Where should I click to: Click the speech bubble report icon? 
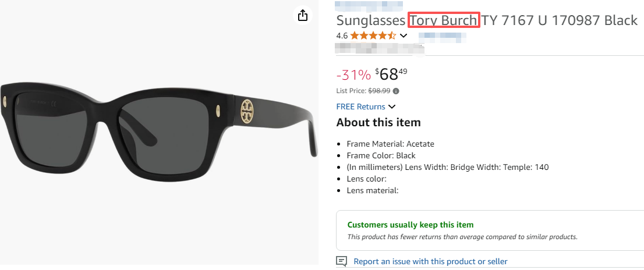(x=342, y=261)
